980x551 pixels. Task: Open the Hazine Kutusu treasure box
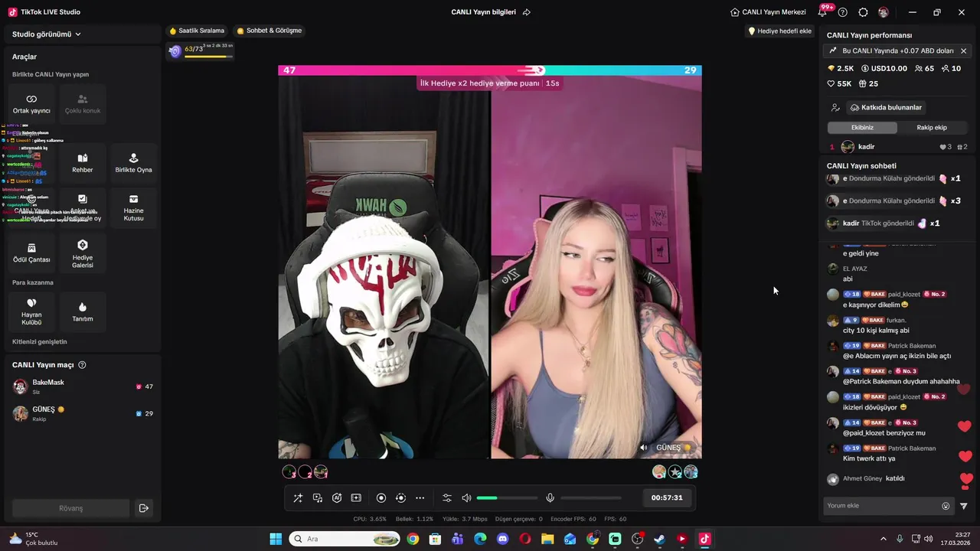coord(133,207)
